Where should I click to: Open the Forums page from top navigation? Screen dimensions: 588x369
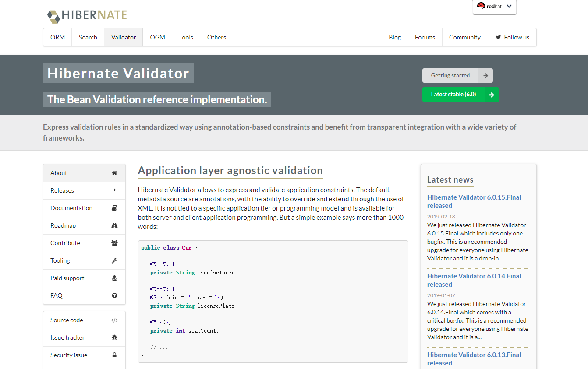click(425, 37)
